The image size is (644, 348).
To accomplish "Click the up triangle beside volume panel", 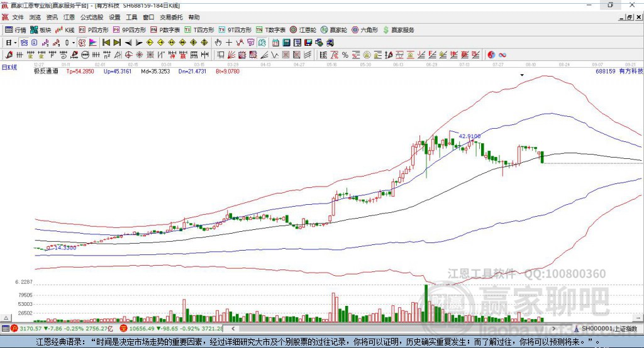I will pyautogui.click(x=6, y=318).
